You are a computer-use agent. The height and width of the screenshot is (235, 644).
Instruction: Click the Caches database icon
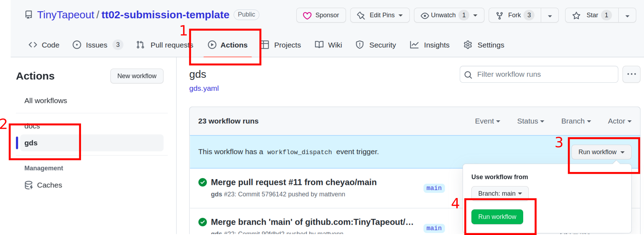tap(29, 185)
